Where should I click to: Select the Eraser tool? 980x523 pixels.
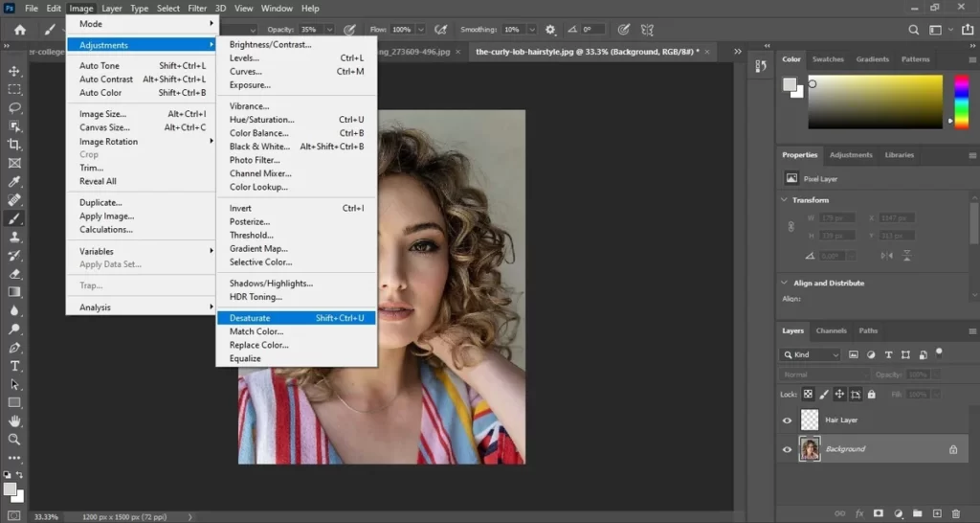14,274
